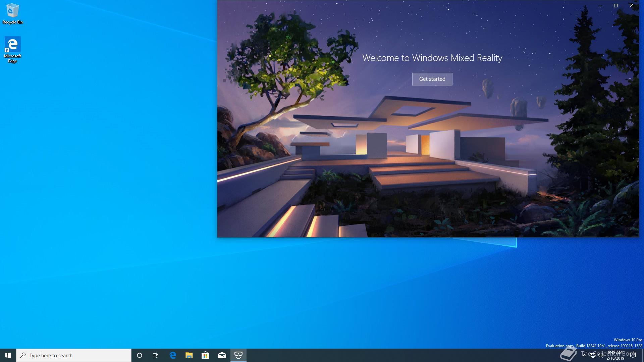Open the Mail app from taskbar
The height and width of the screenshot is (362, 644).
coord(222,355)
